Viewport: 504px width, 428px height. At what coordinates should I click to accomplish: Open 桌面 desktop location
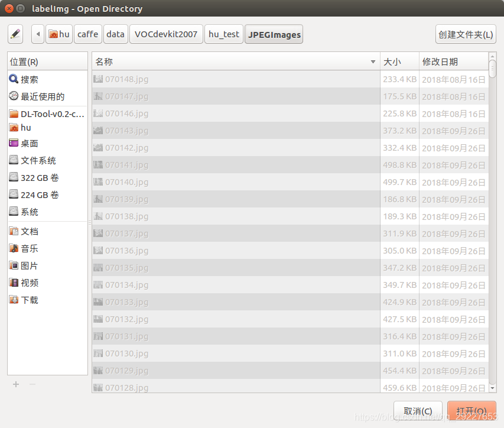tap(47, 144)
